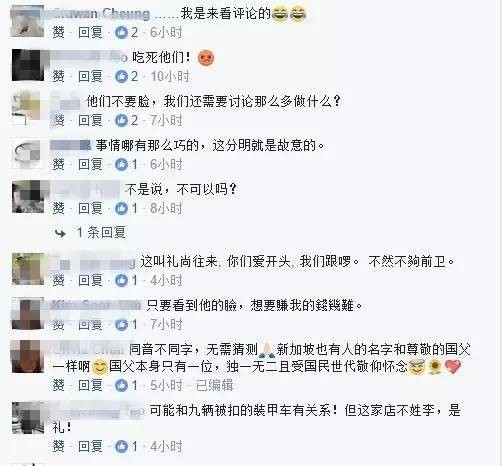Click thumbs-up icon under 只要看到他的臉 comment
The height and width of the screenshot is (466, 502).
click(121, 324)
